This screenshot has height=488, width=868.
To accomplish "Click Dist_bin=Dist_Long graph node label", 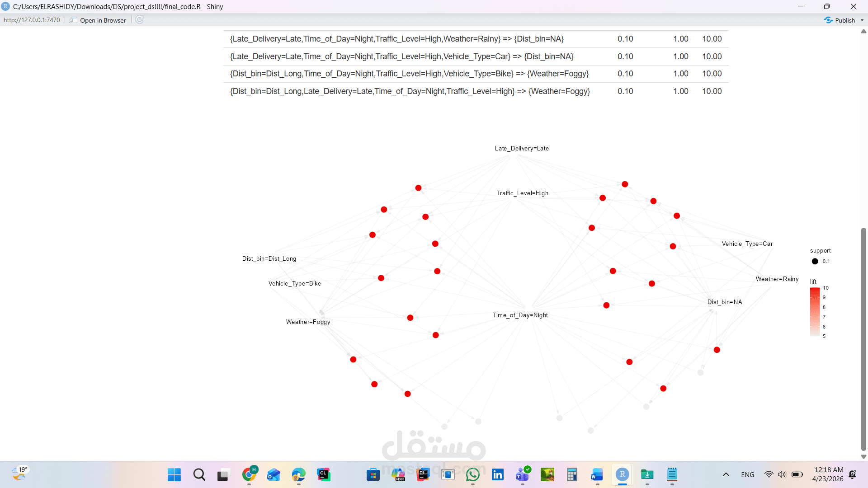I will coord(269,258).
